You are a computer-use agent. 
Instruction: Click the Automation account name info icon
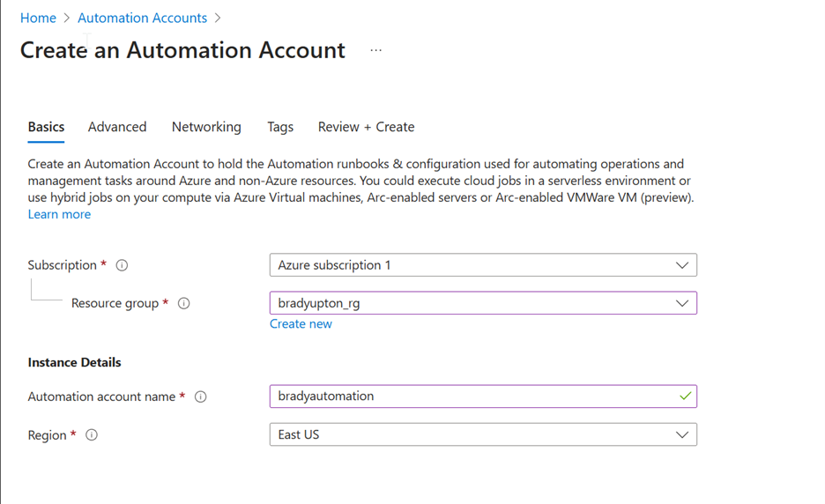(x=200, y=397)
